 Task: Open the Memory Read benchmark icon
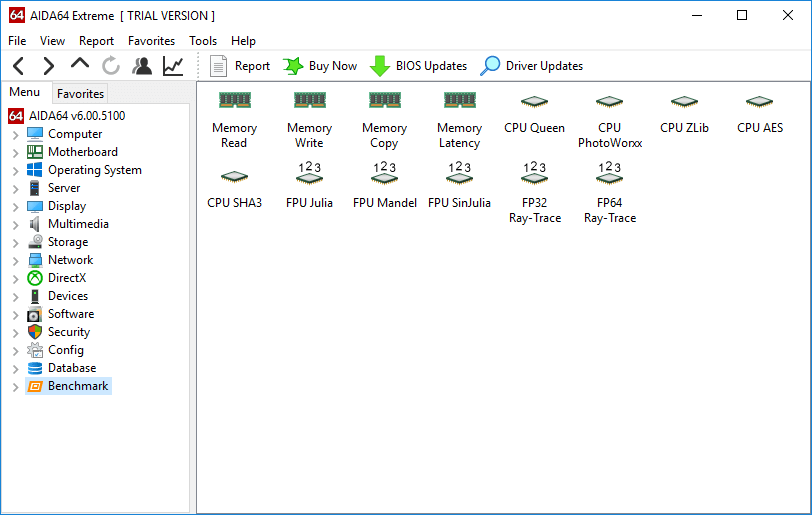234,101
